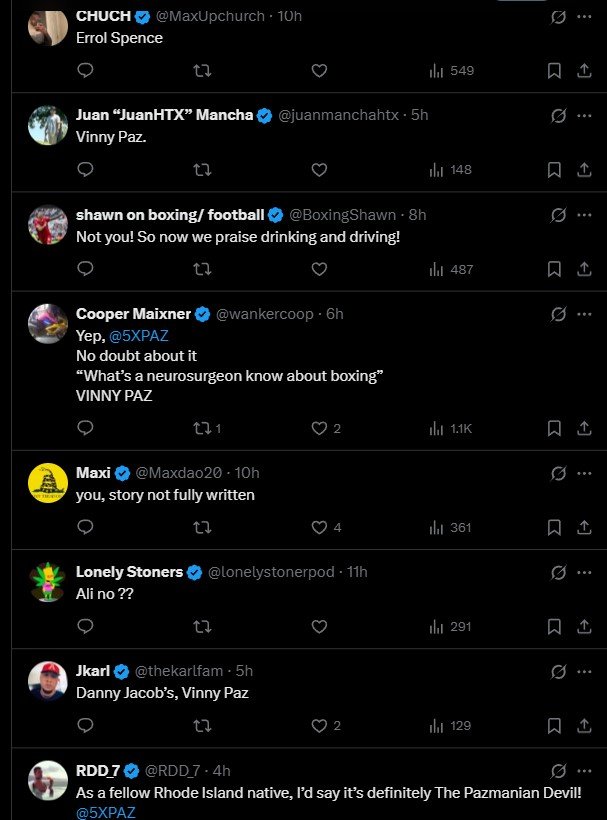View analytics for Maxi's tweet
607x820 pixels.
[x=450, y=527]
